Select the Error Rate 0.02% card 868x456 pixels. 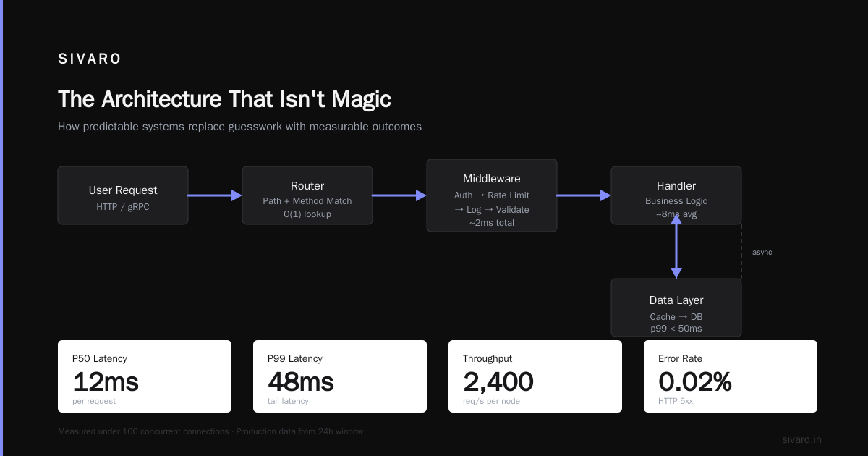click(731, 376)
